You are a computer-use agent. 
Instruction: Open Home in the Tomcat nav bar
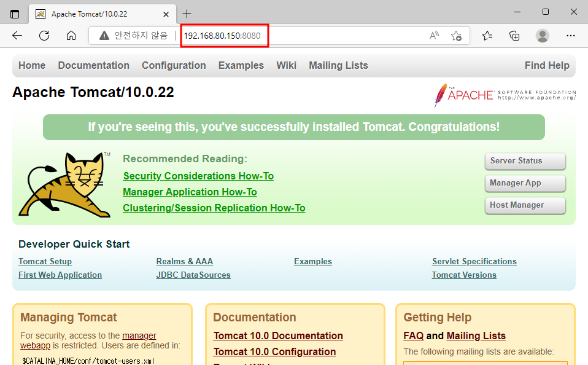pyautogui.click(x=32, y=65)
